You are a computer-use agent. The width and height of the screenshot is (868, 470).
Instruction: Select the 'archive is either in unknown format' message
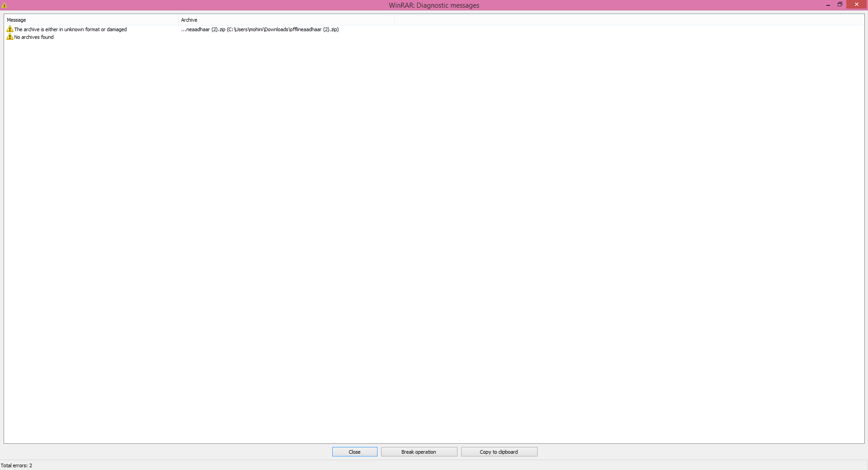71,29
